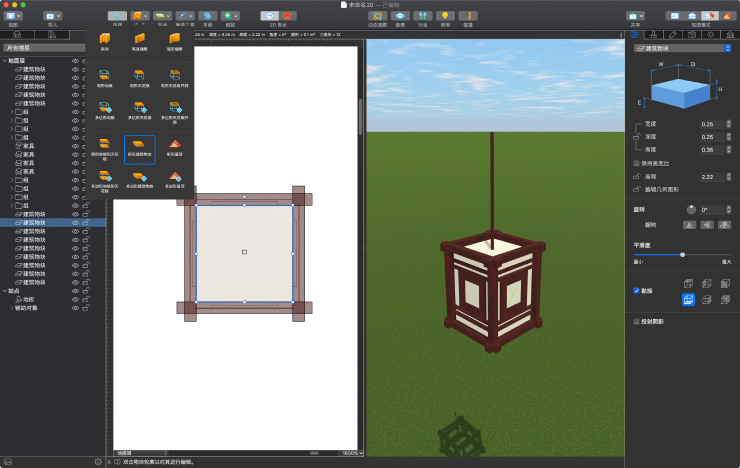The height and width of the screenshot is (468, 740).
Task: Click the second flip button in inspector
Action: pyautogui.click(x=707, y=225)
